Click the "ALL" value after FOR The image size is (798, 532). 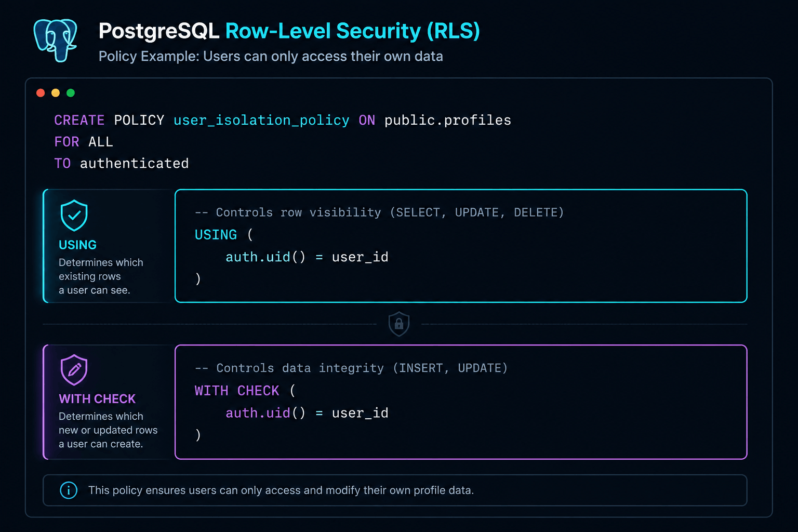click(x=101, y=142)
